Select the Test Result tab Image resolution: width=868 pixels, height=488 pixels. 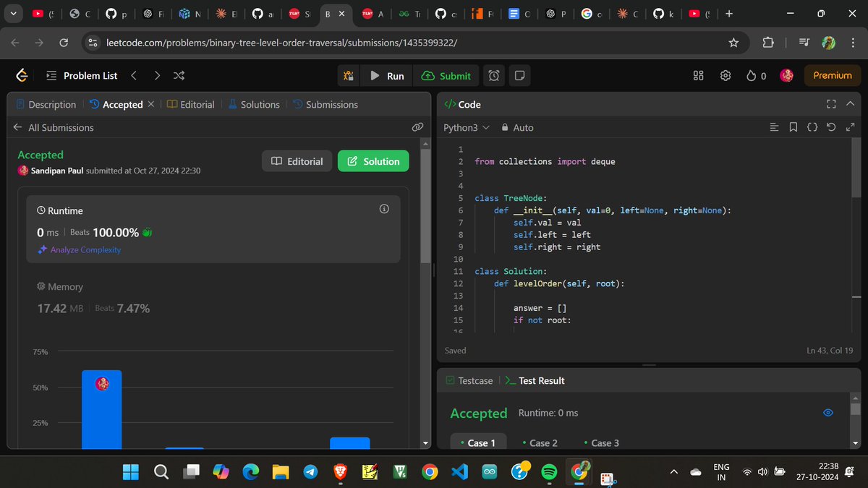(534, 380)
